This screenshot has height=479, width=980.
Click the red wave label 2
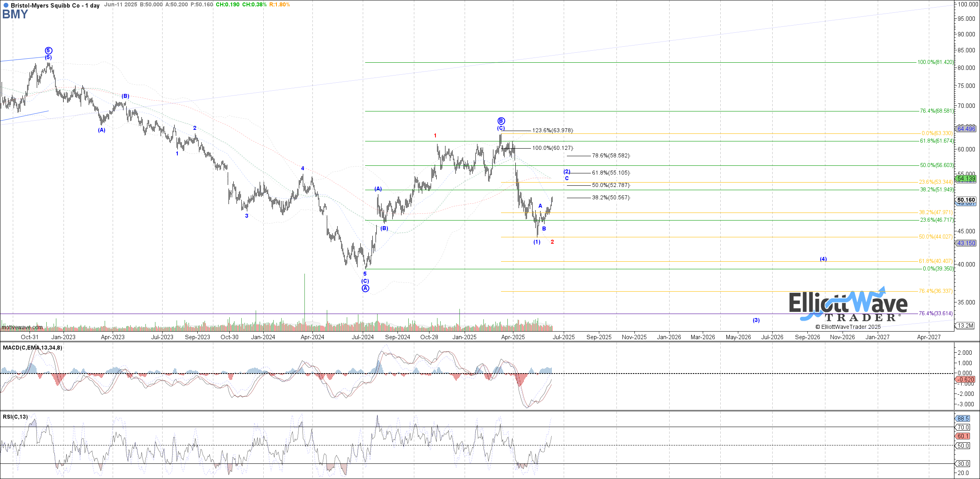tap(553, 242)
